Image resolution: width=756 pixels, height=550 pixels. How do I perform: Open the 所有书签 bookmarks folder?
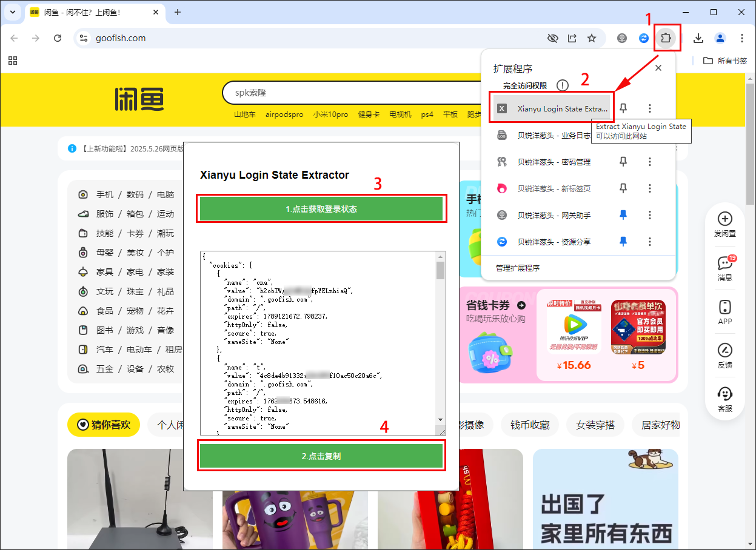tap(725, 61)
